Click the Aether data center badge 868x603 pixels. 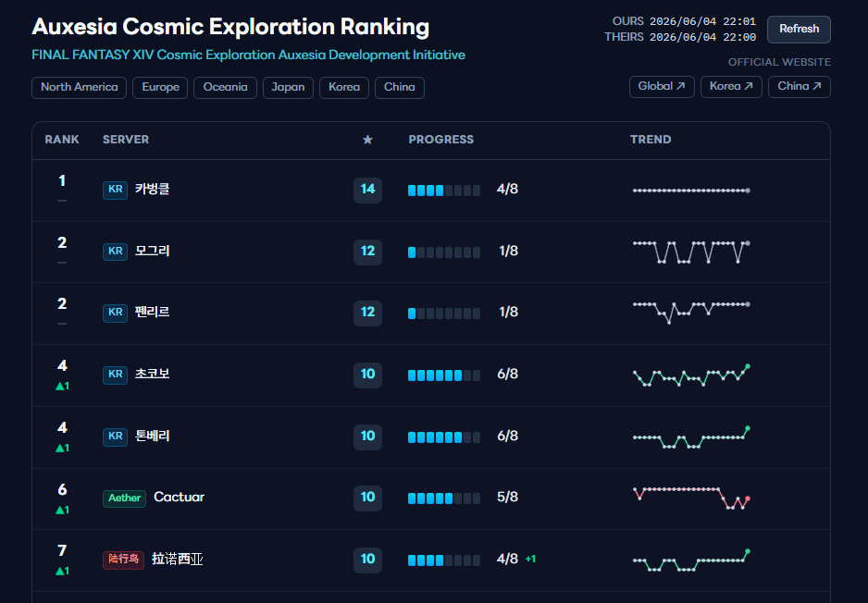[125, 498]
